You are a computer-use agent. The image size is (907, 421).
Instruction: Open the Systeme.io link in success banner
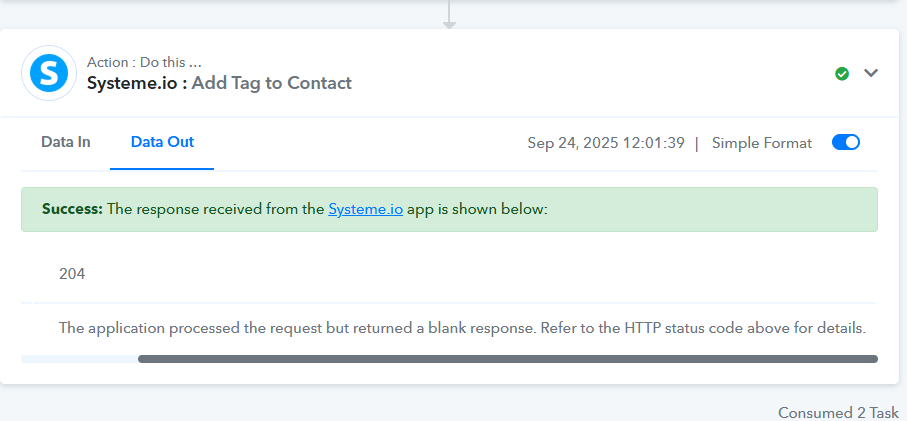(366, 209)
